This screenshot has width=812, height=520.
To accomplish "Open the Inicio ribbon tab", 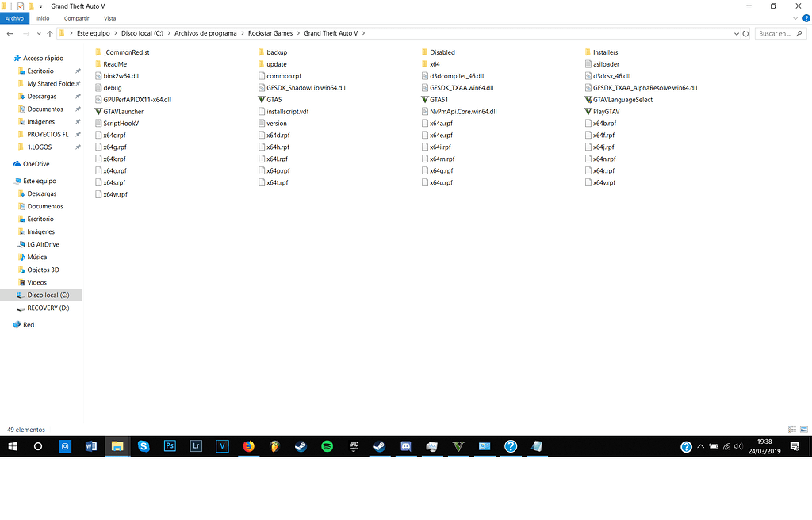I will pos(43,18).
